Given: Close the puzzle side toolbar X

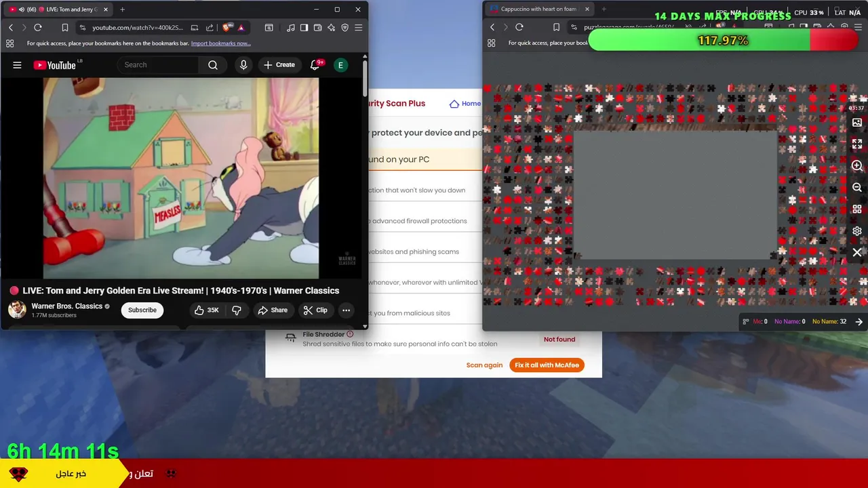Looking at the screenshot, I should click(x=857, y=253).
